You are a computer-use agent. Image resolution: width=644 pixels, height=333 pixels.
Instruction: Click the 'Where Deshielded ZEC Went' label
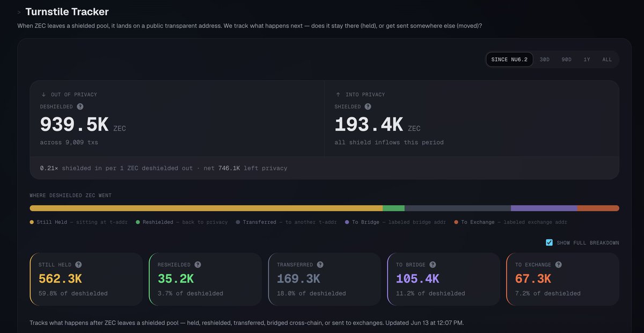[x=71, y=196]
